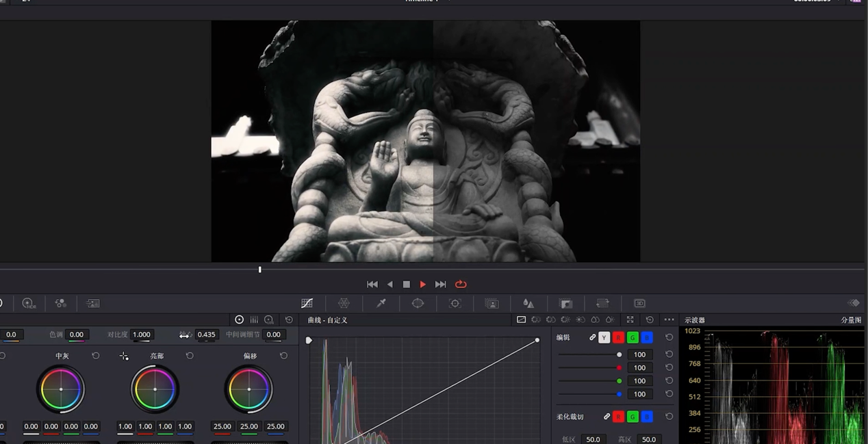
Task: Stop playback
Action: click(x=407, y=284)
